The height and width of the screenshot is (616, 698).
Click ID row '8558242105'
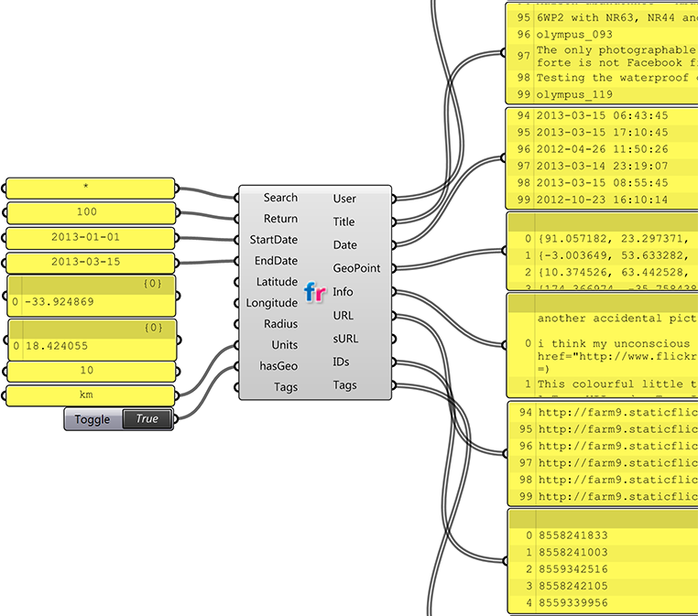point(603,586)
